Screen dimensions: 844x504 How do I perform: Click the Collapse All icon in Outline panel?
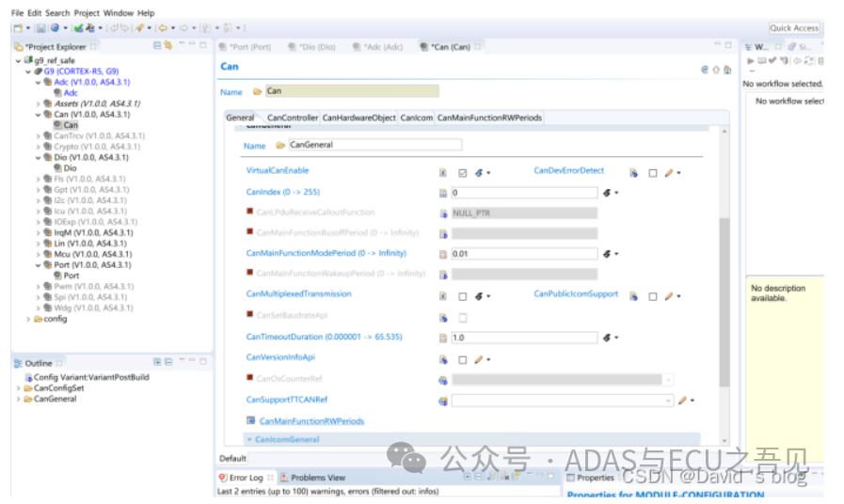click(x=168, y=362)
